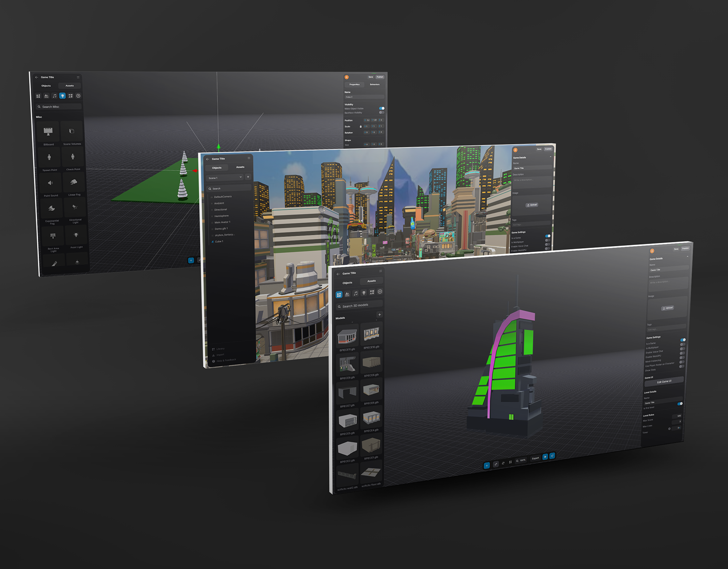Click the Search 3D models field
This screenshot has height=569, width=728.
359,305
